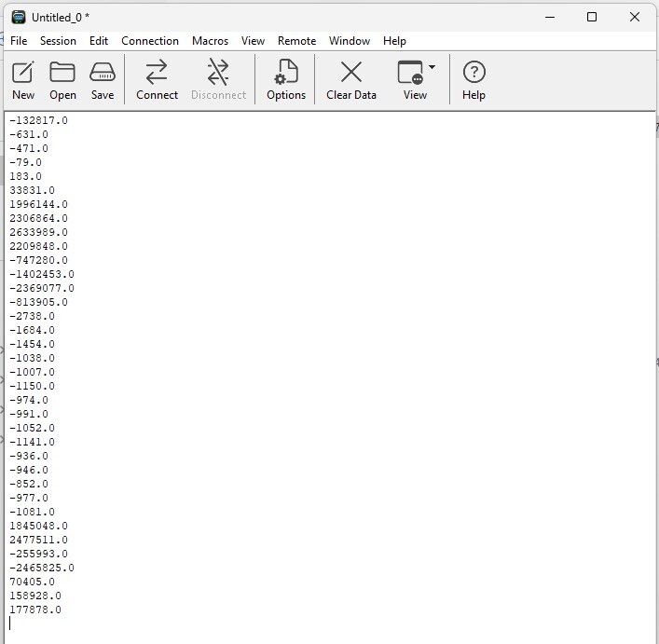Click the value -2465825.0
This screenshot has width=659, height=644.
42,568
